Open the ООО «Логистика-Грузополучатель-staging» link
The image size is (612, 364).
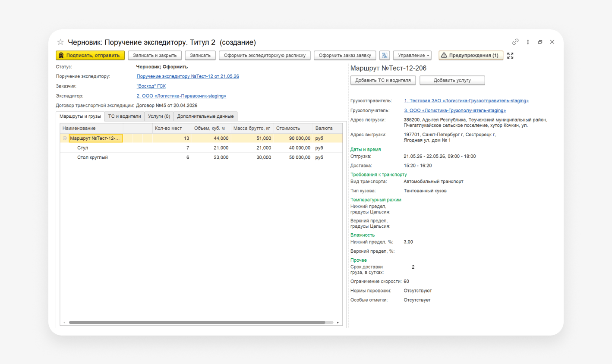pos(455,111)
